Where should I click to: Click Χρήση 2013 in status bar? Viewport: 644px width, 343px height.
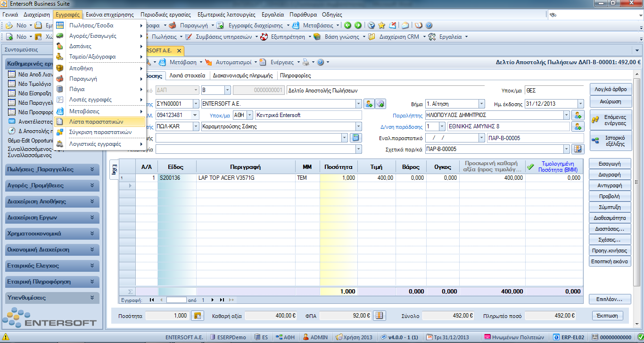(355, 337)
